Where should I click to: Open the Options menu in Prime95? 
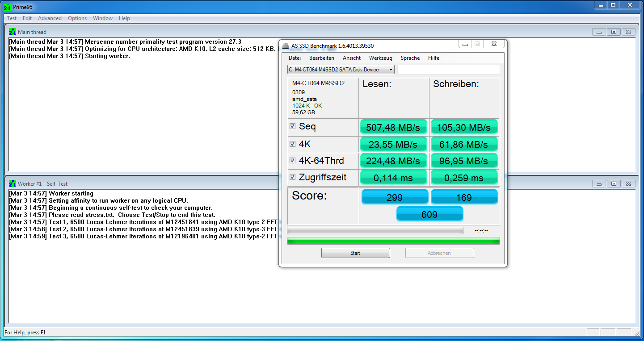(x=77, y=18)
